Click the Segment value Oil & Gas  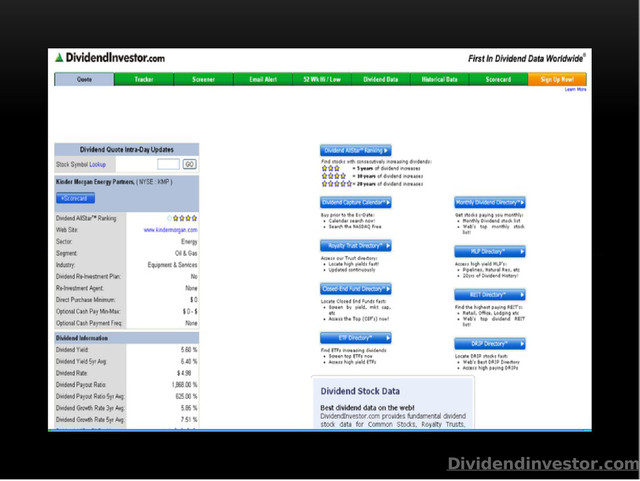point(186,253)
